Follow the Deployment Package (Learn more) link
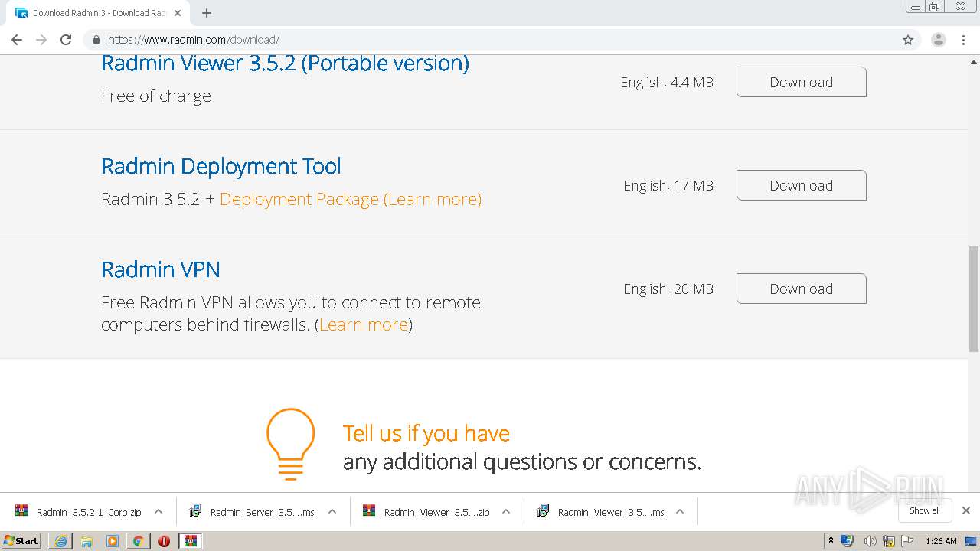 click(x=351, y=199)
